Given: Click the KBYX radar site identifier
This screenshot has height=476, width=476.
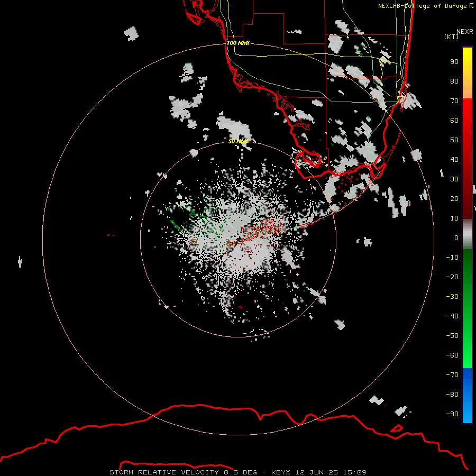Looking at the screenshot, I should click(x=281, y=472).
